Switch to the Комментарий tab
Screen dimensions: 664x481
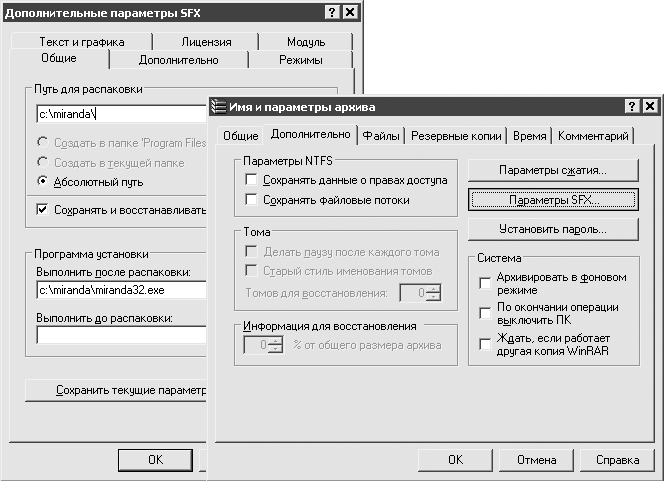593,136
